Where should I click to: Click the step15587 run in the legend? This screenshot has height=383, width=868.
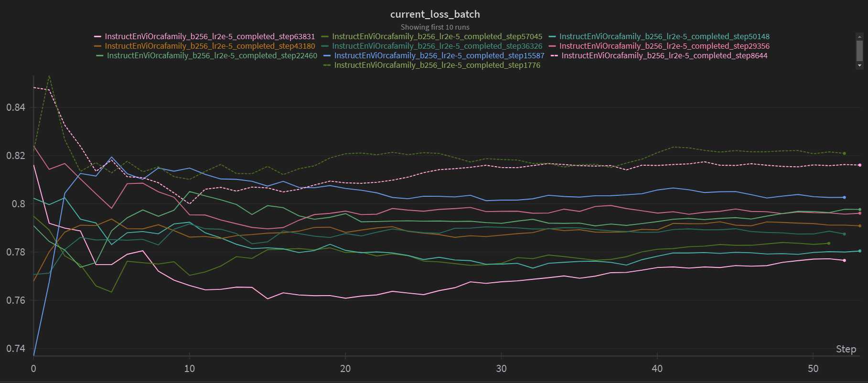click(x=439, y=55)
